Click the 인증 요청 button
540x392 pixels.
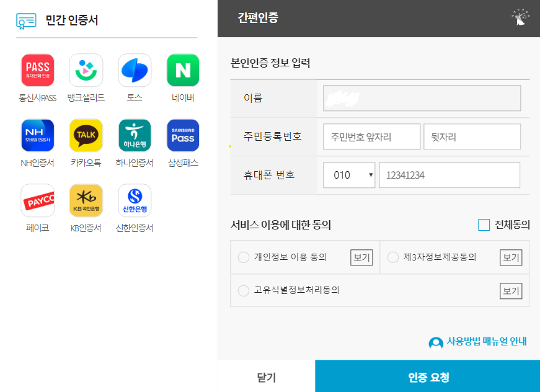428,376
